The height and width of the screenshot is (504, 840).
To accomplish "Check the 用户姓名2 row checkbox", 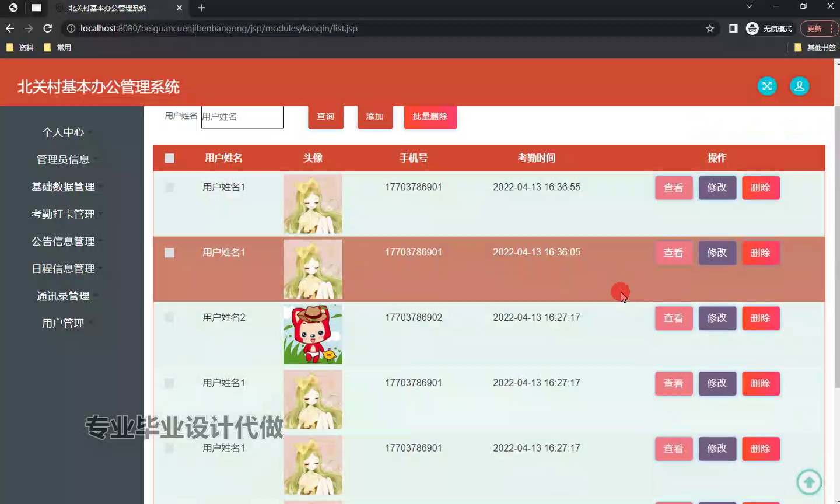I will point(169,318).
